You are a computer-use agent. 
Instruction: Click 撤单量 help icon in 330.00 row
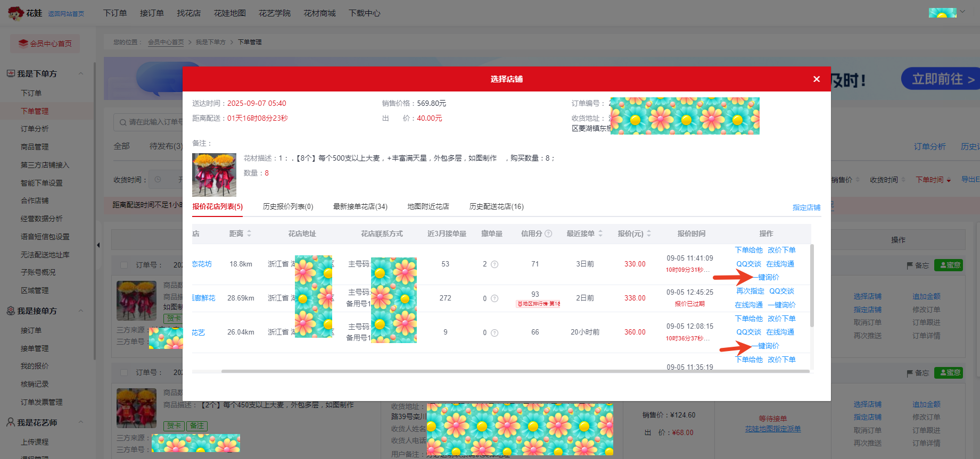pos(495,264)
